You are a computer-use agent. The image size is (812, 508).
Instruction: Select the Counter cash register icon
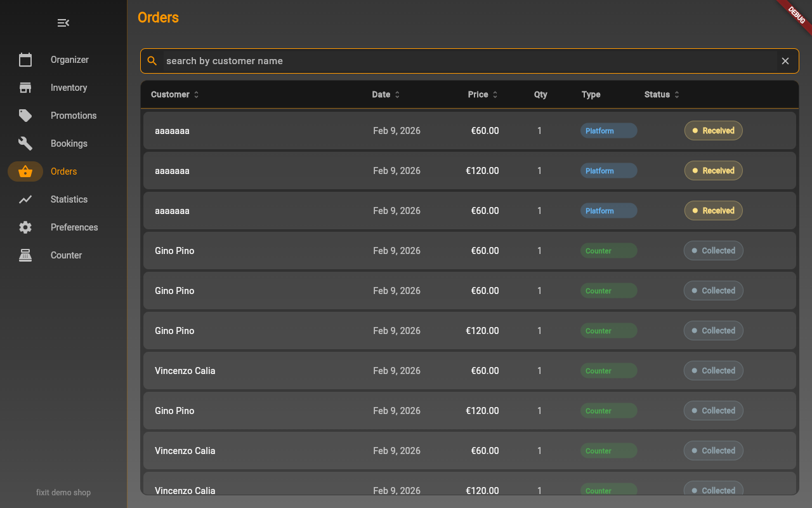pyautogui.click(x=25, y=255)
